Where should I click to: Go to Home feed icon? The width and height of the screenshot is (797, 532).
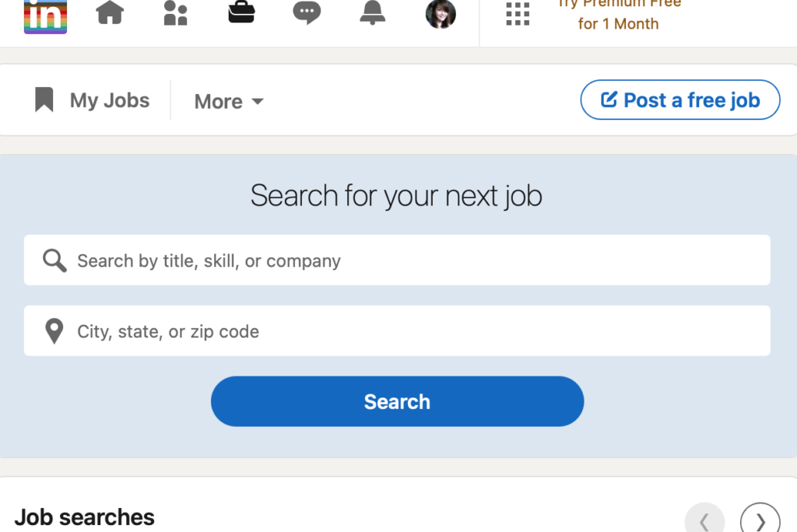tap(110, 12)
